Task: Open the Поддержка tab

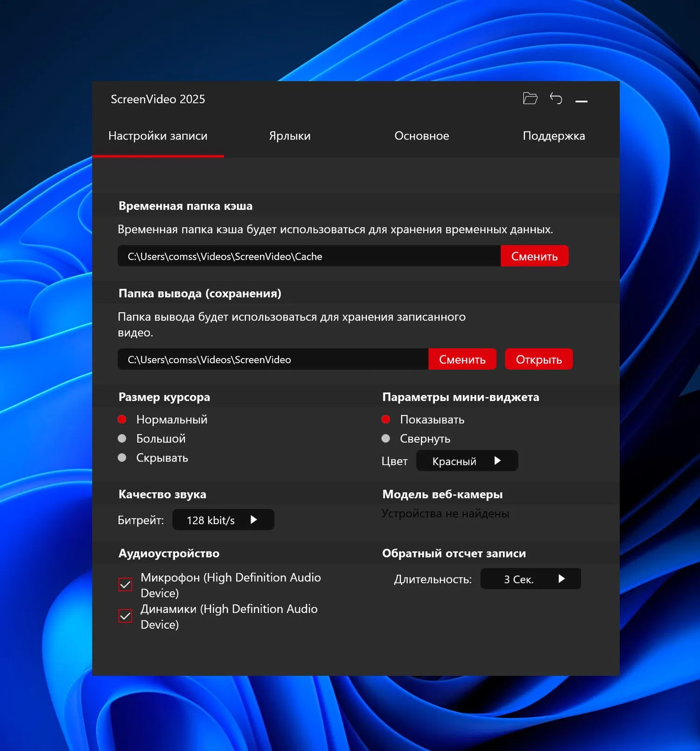Action: tap(553, 136)
